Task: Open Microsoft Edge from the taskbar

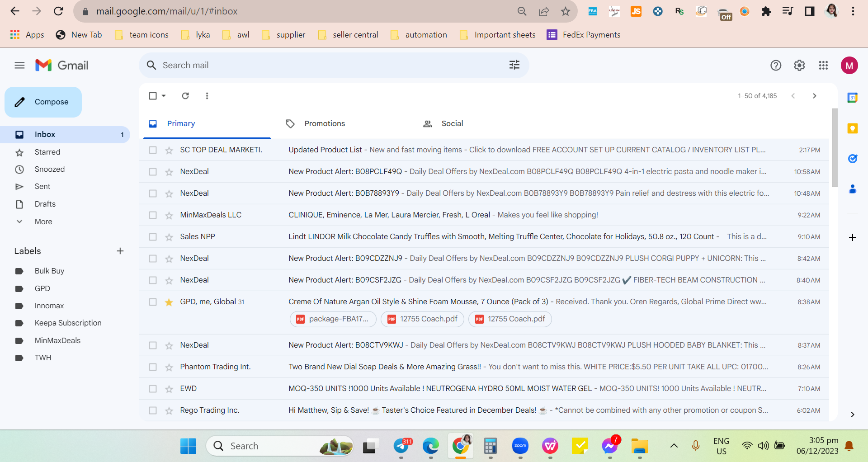Action: coord(431,446)
